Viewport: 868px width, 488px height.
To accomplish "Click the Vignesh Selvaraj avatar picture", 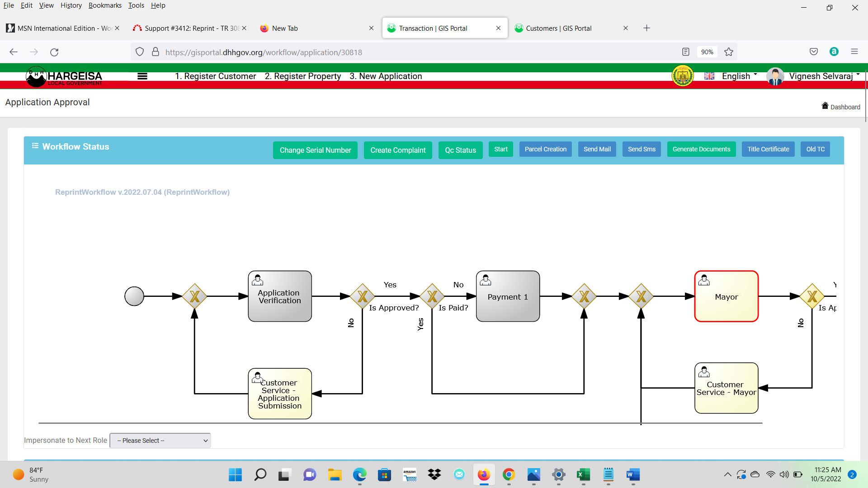I will [x=775, y=76].
